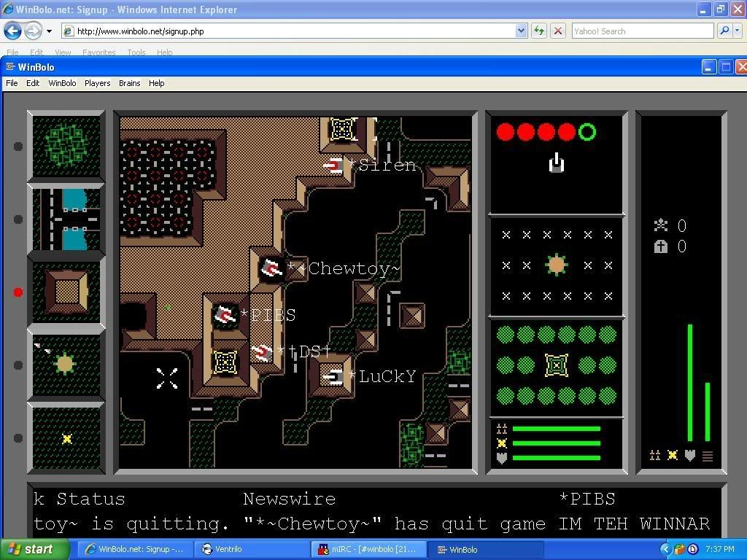747x560 pixels.
Task: Select the mine laying tool
Action: [x=66, y=437]
